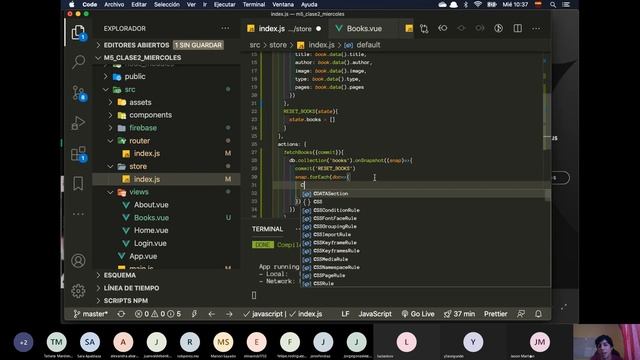The image size is (640, 360).
Task: Open the Terminal menu
Action: point(254,4)
